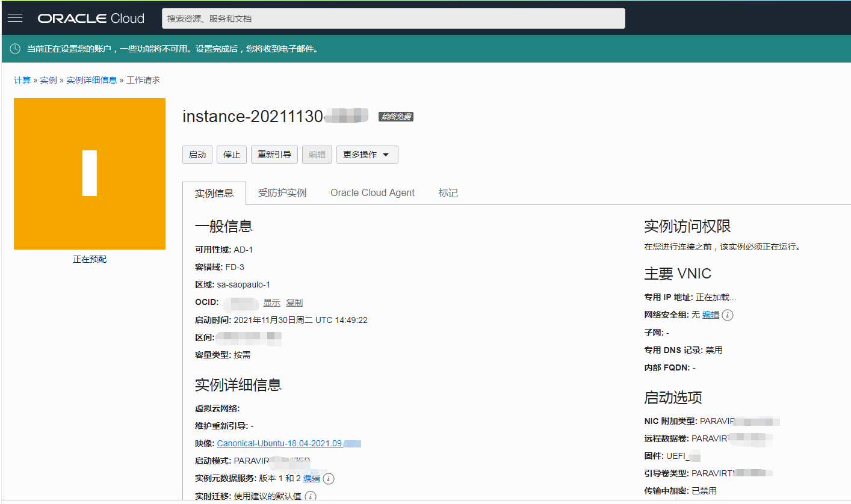Click the 内部 FQDN label
851x504 pixels.
pyautogui.click(x=667, y=367)
